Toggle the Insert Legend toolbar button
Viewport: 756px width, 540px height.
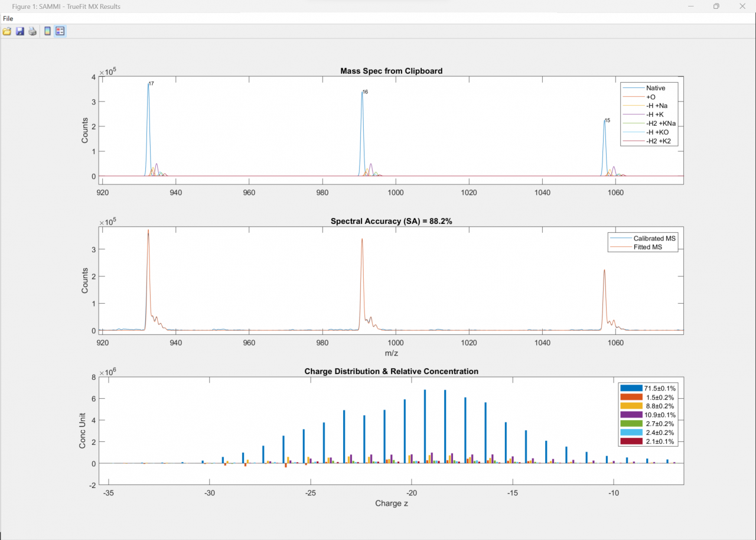pyautogui.click(x=60, y=31)
